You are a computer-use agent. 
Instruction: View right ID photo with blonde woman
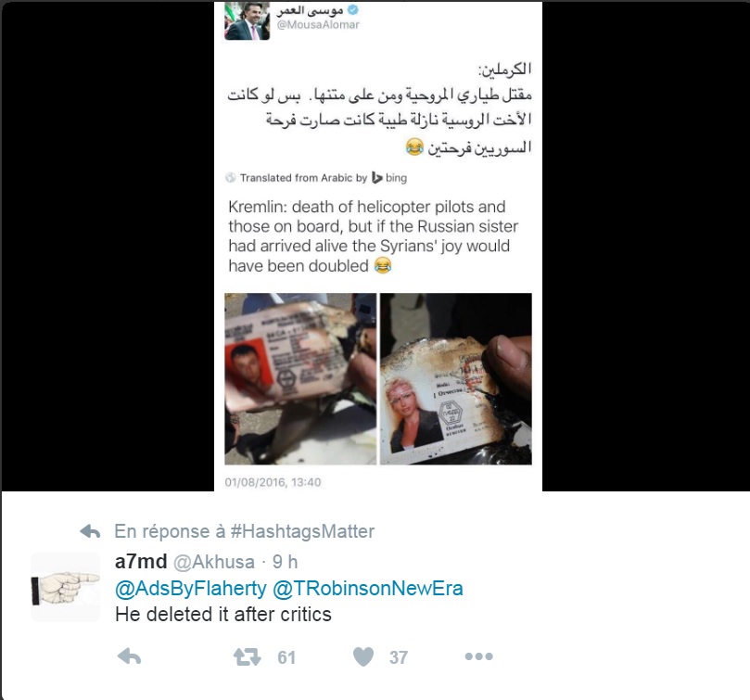(456, 378)
